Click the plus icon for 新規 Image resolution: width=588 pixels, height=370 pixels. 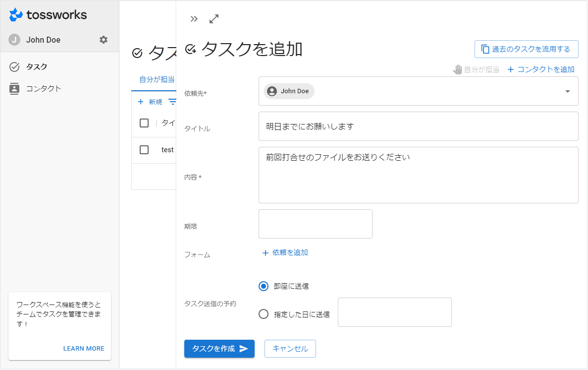pyautogui.click(x=141, y=102)
